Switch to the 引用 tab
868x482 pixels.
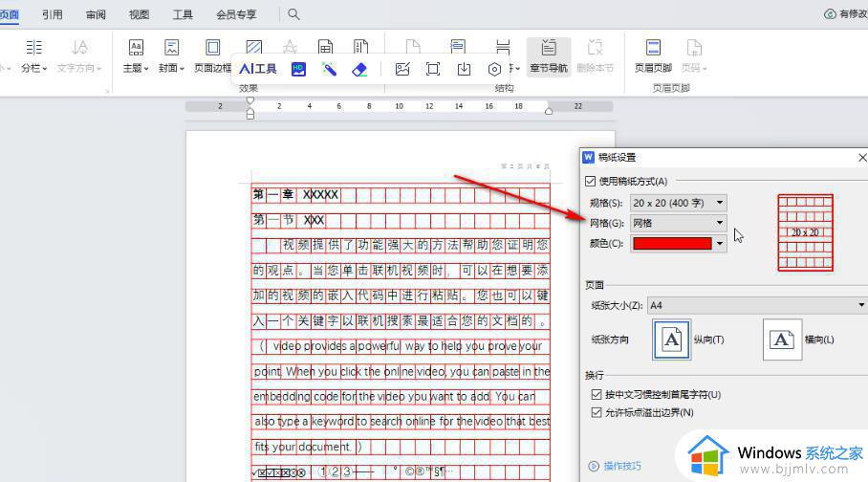click(53, 14)
